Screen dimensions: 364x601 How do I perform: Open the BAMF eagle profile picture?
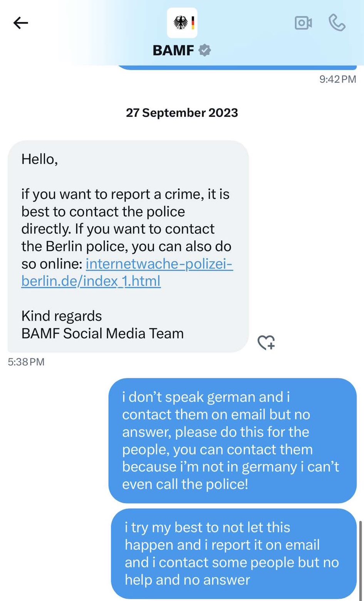click(x=182, y=23)
